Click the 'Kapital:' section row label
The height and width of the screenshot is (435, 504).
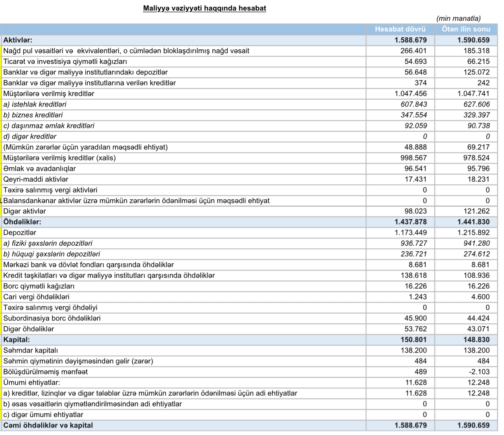click(16, 340)
